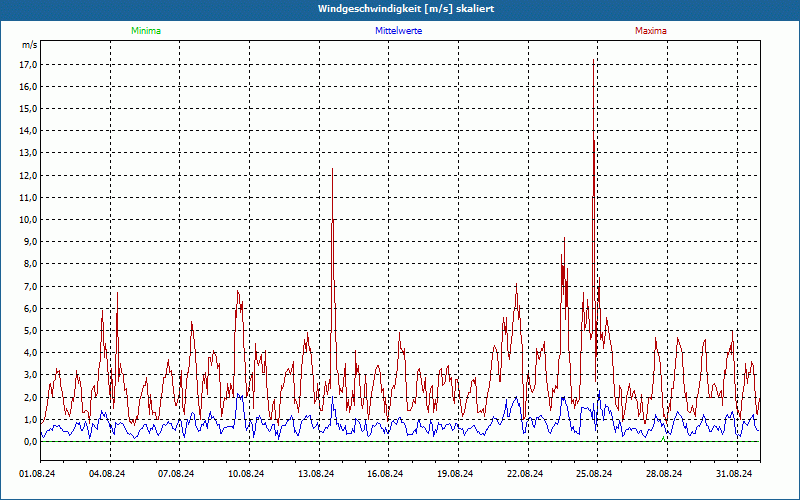800x500 pixels.
Task: Click the blue Mittelwerte legend label
Action: tap(398, 31)
